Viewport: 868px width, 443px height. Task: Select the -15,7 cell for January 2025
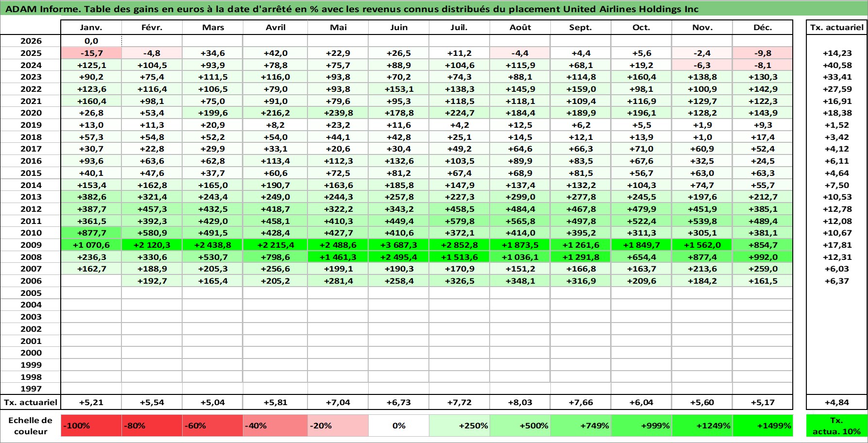pos(91,53)
